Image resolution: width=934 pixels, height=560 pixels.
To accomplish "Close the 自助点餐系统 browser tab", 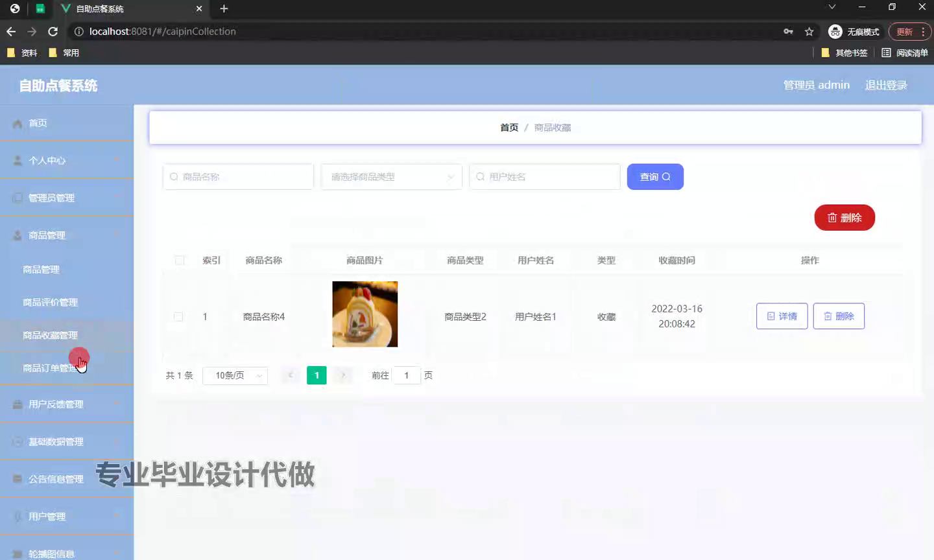I will tap(199, 8).
